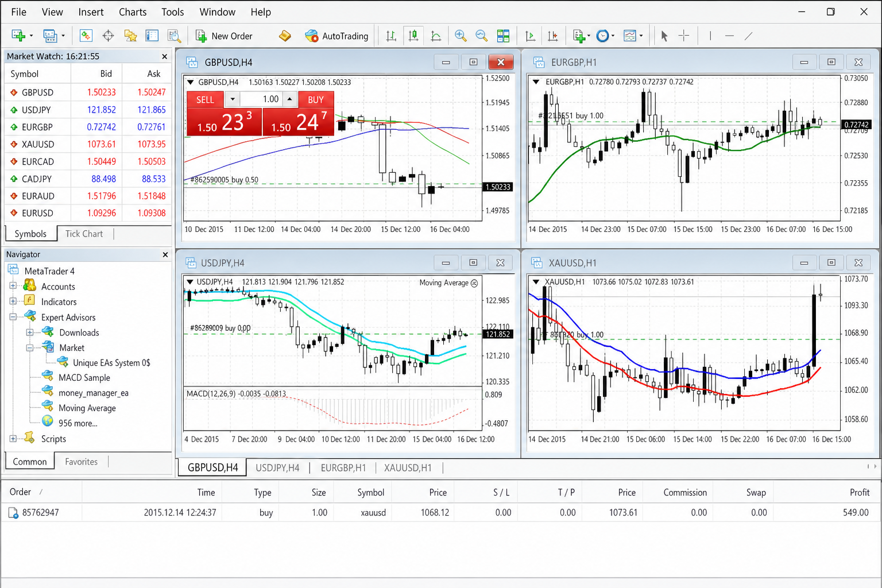Viewport: 882px width, 588px height.
Task: Click Moving Average expert smiley on USDJPY chart
Action: tap(474, 283)
